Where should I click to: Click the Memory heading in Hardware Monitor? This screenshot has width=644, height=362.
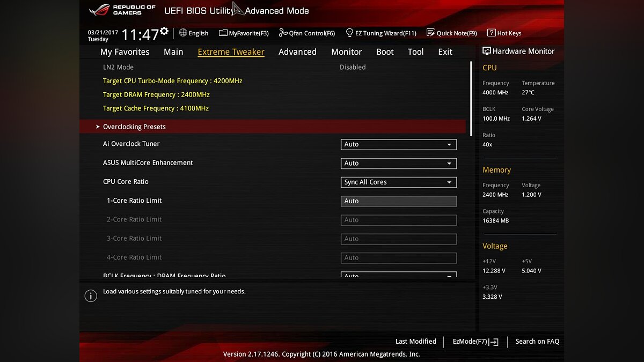(496, 170)
